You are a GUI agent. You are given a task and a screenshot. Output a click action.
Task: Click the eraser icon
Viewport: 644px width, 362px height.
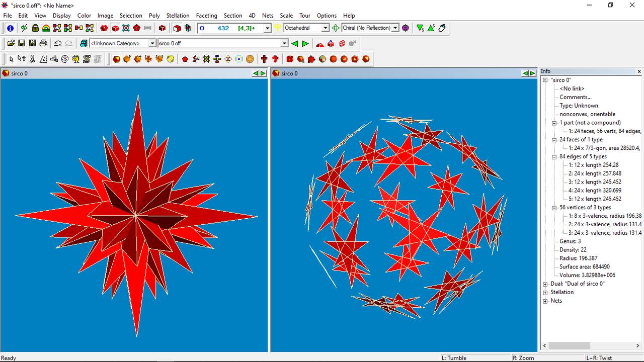[442, 28]
